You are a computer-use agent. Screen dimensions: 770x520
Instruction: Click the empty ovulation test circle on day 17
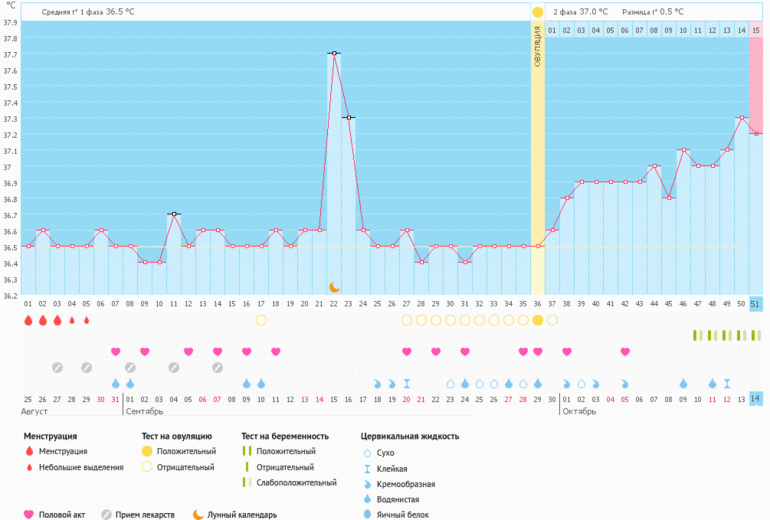[x=261, y=320]
